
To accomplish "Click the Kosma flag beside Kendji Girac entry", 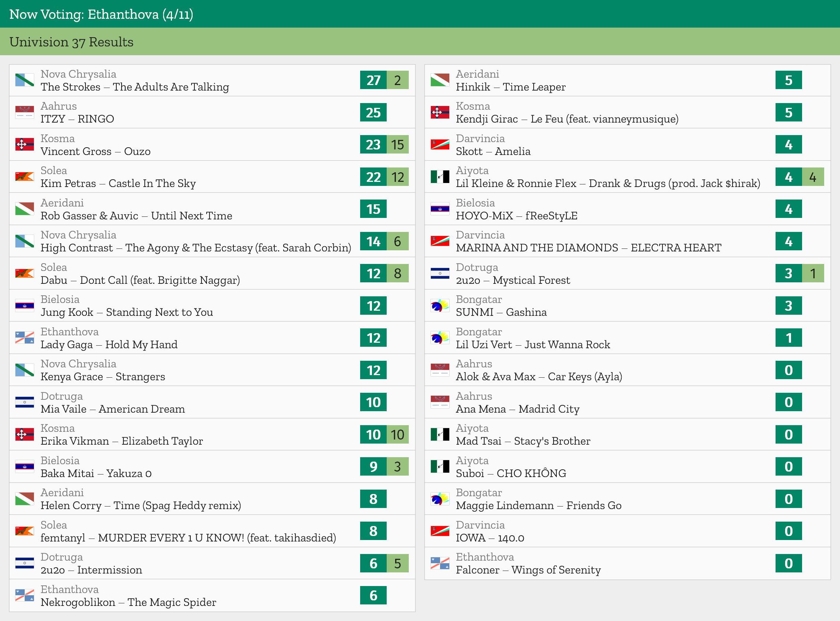I will pos(440,112).
